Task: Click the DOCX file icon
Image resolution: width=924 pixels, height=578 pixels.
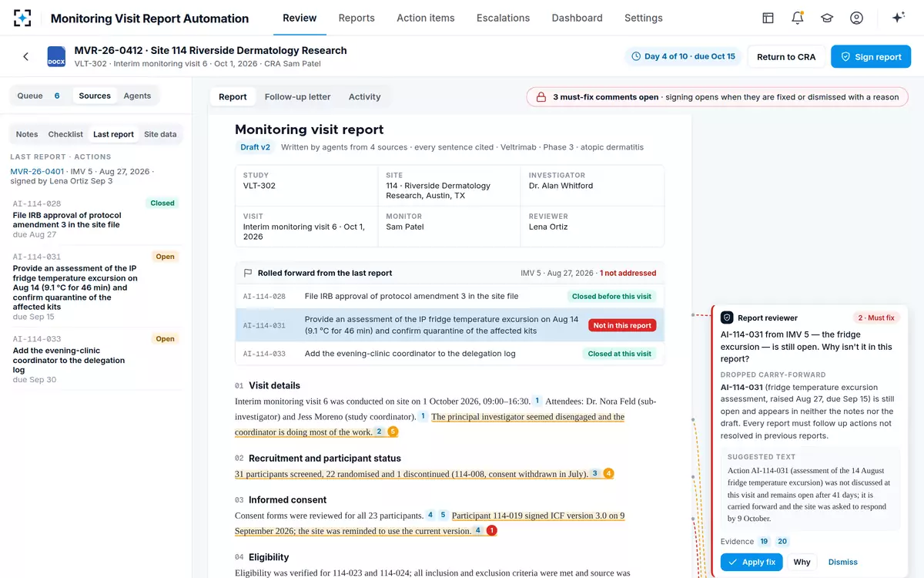Action: coord(56,56)
